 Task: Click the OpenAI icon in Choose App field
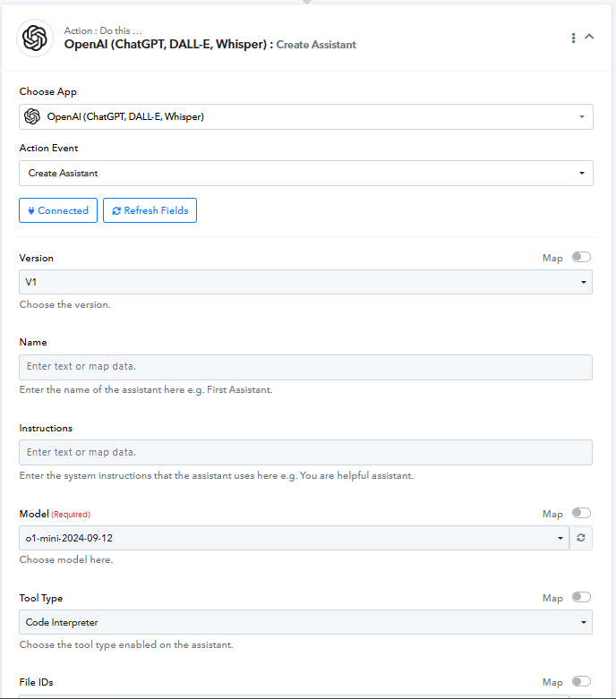(x=32, y=116)
